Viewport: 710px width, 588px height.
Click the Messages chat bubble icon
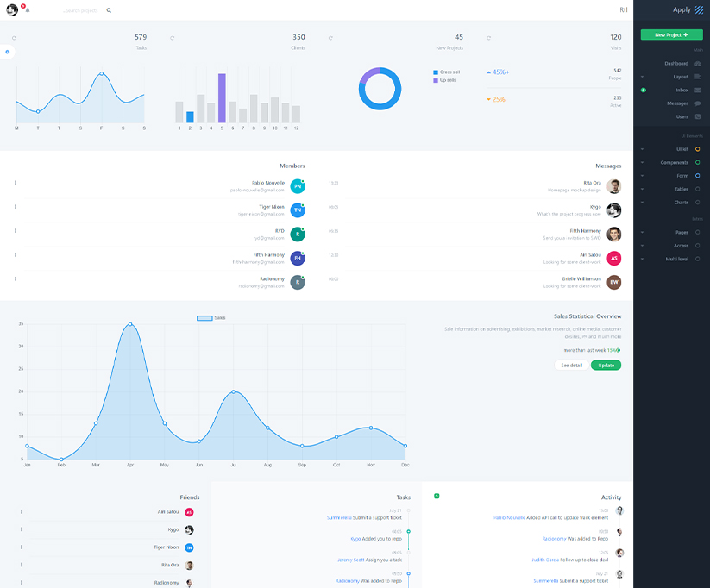pos(697,103)
